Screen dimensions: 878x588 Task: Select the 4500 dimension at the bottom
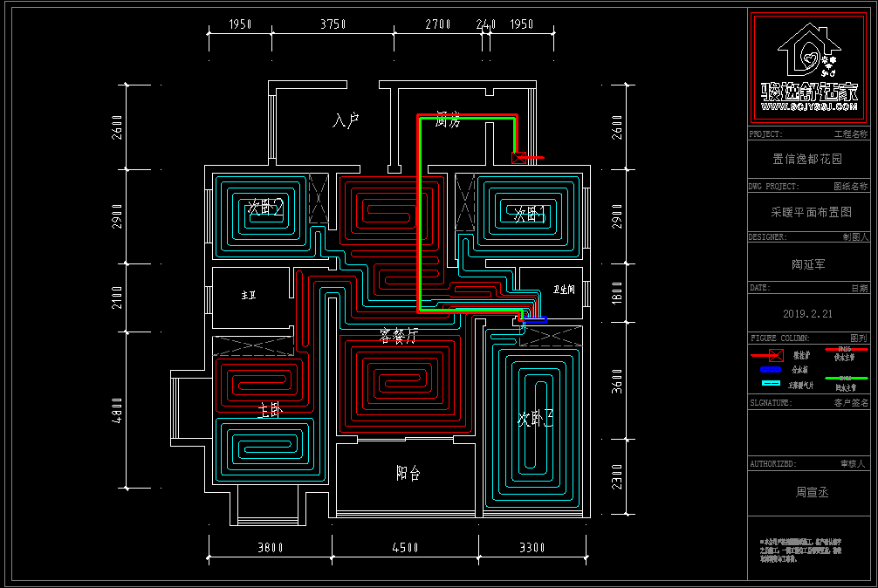pos(405,548)
